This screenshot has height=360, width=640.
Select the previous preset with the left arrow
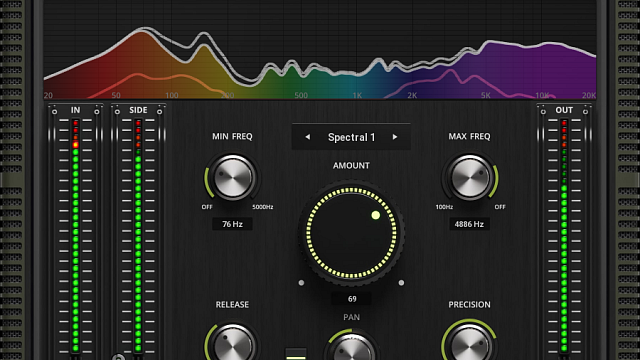308,137
